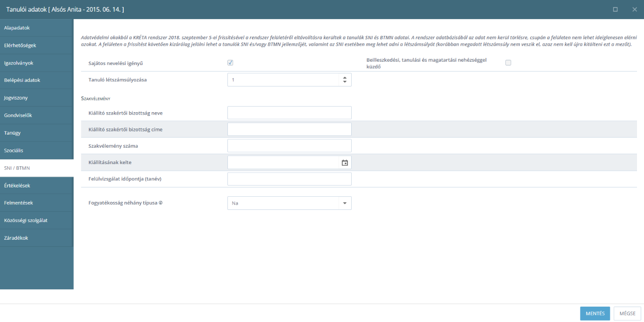Enable Beilleszkedési, tanulási és magatartási nehézséggel küzdő checkbox
Viewport: 644px width, 322px height.
(508, 63)
